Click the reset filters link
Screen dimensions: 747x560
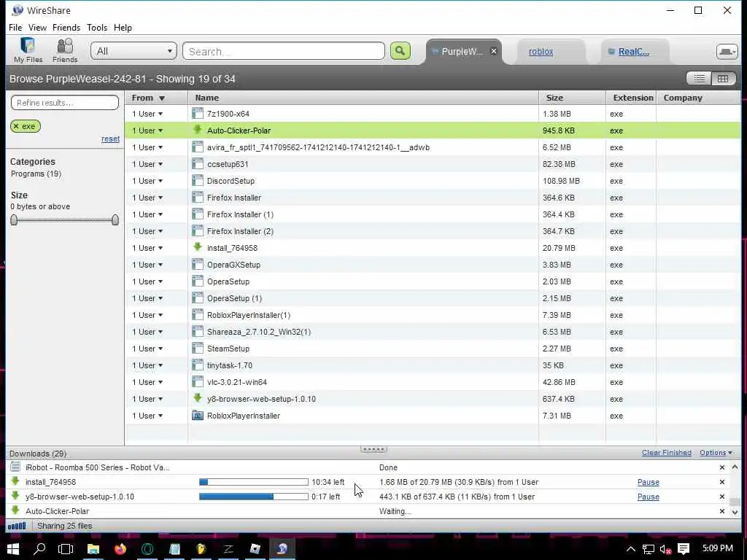(111, 139)
